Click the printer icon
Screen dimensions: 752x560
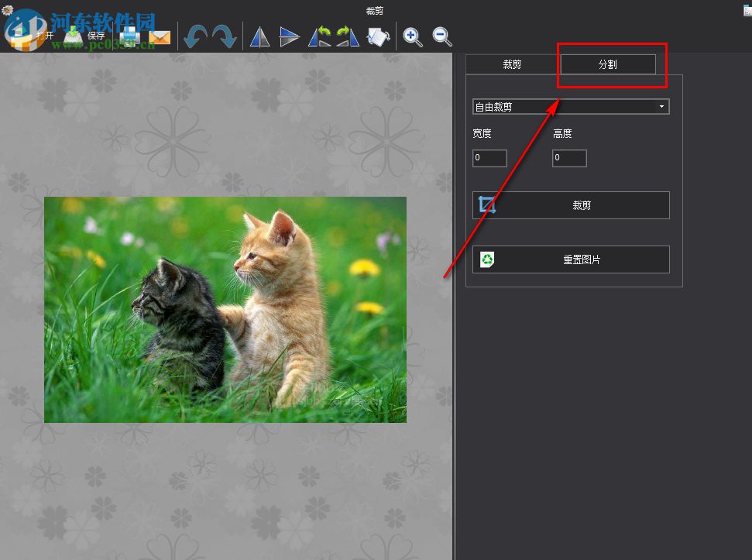[129, 36]
